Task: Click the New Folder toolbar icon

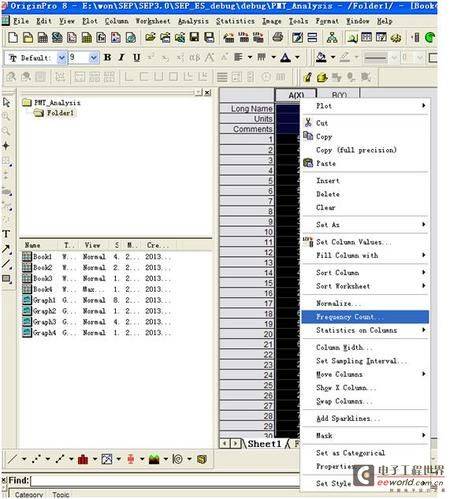Action: point(28,38)
